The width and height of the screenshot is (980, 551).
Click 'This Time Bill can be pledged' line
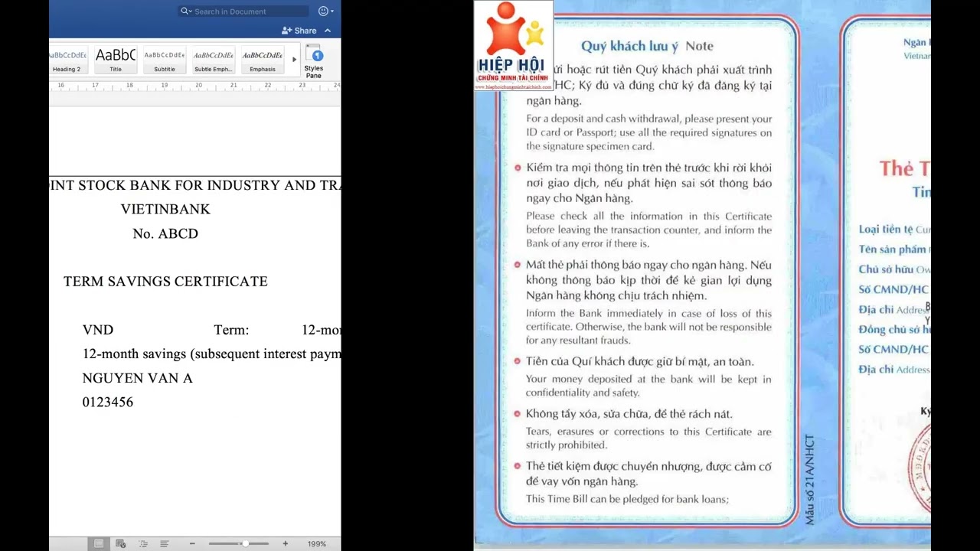(627, 499)
